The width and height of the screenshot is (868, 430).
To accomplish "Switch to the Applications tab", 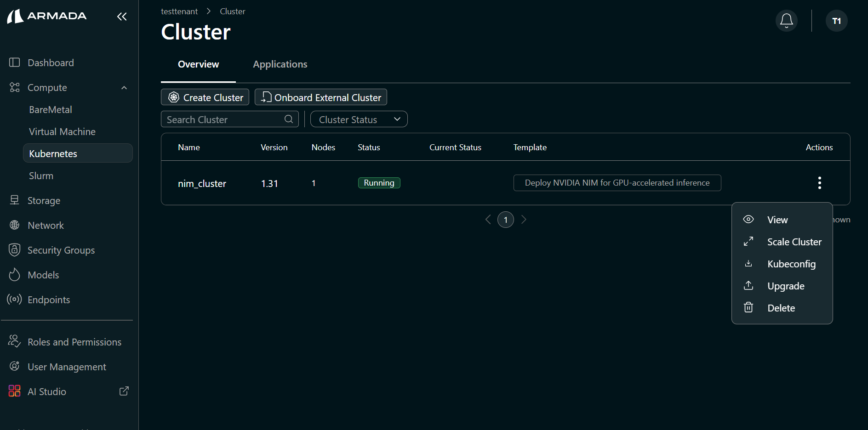I will pyautogui.click(x=280, y=64).
